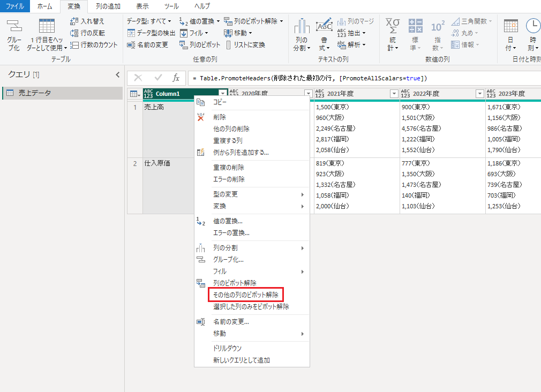541x392 pixels.
Task: Click the 列の分割 ribbon icon
Action: click(302, 28)
